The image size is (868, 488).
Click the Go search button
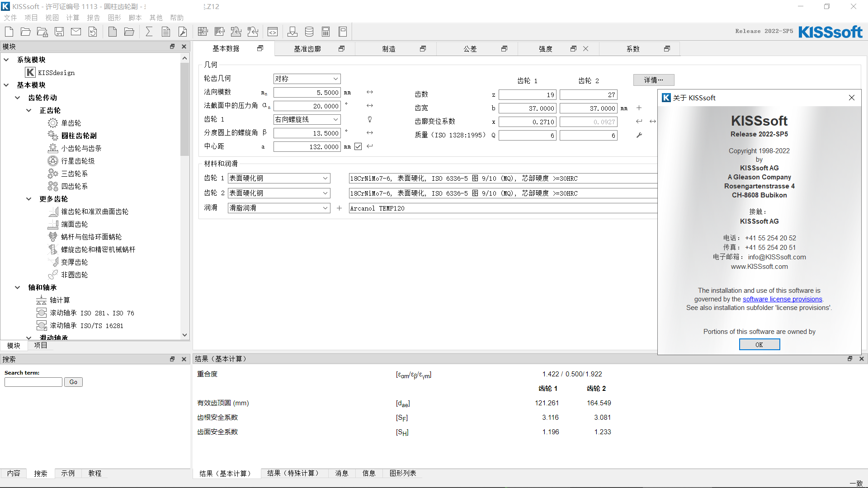point(73,382)
